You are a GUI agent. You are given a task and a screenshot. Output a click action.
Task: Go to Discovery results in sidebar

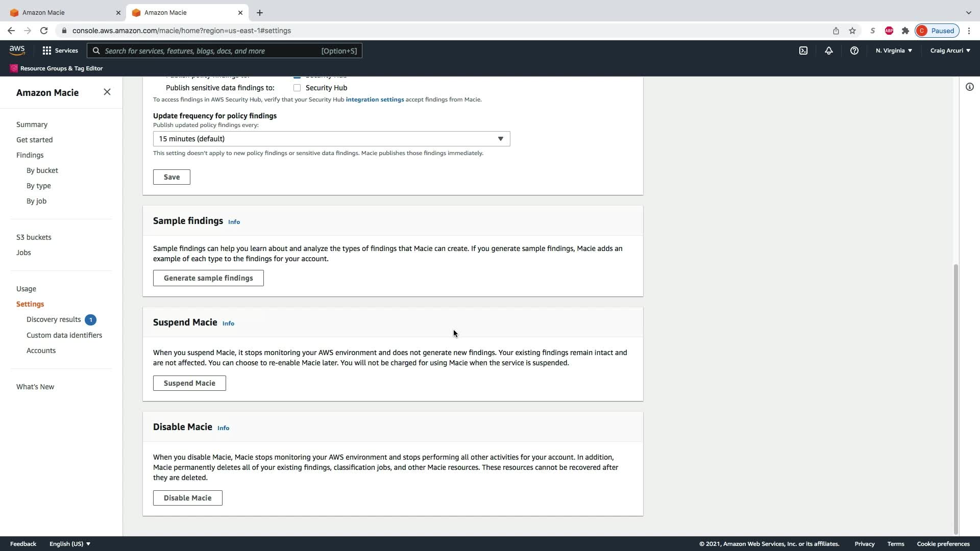[x=54, y=319]
